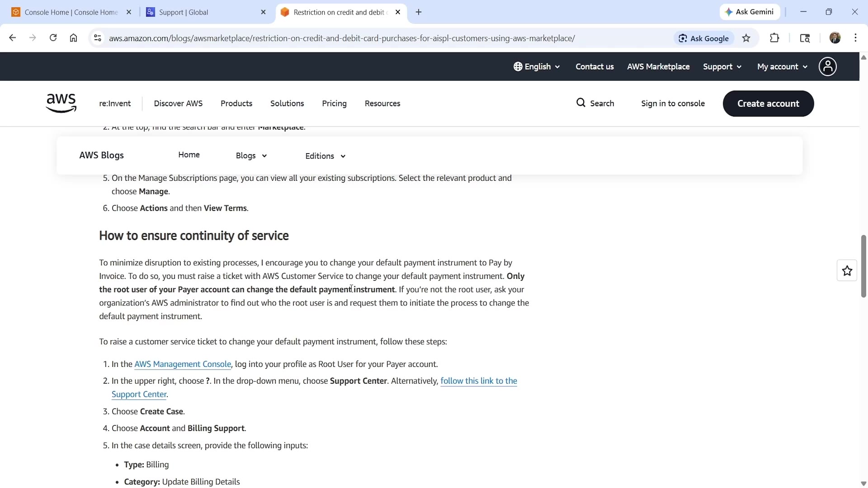The width and height of the screenshot is (868, 488).
Task: Close the Console Home tab
Action: click(129, 12)
